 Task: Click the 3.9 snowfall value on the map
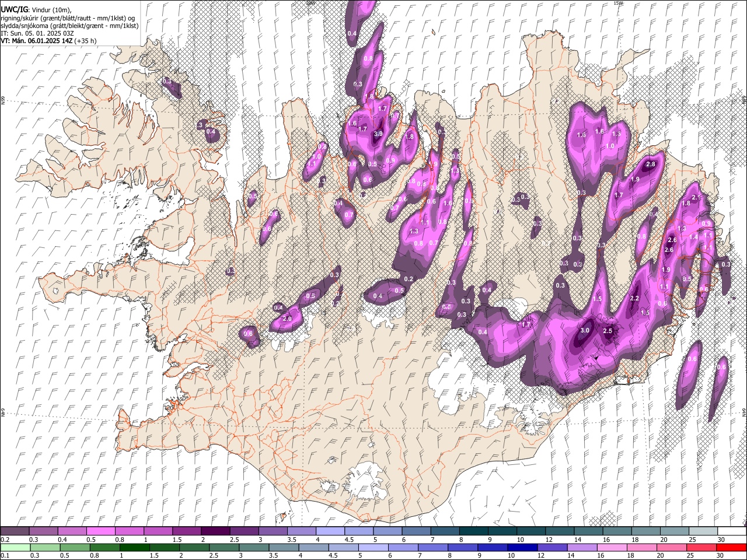[x=378, y=134]
